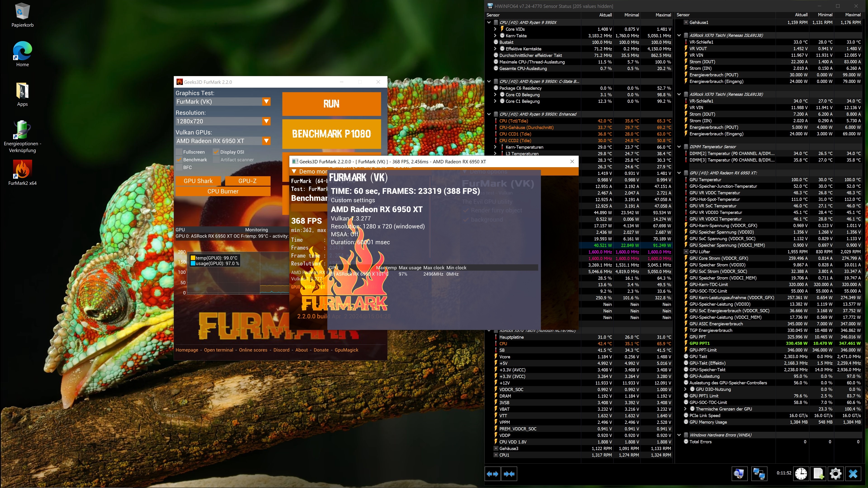Toggle the Artifact scanner checkbox

(x=216, y=160)
